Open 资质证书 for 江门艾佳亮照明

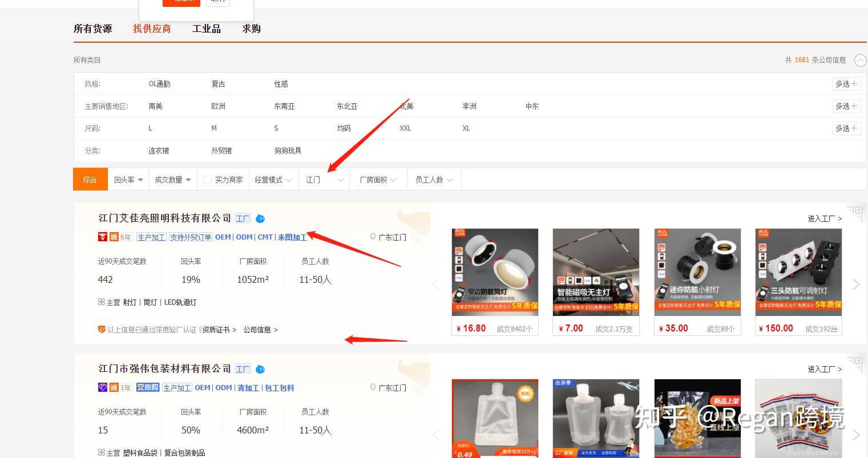tap(219, 330)
